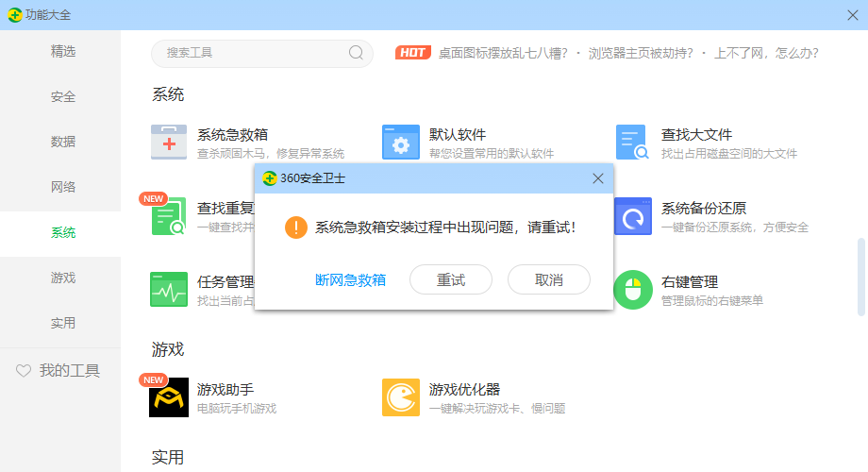The width and height of the screenshot is (868, 472).
Task: Click the search magnifier icon
Action: pyautogui.click(x=356, y=53)
